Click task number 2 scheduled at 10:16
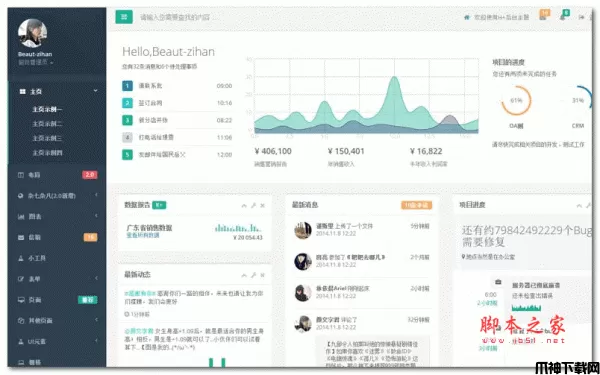600x375 pixels. pyautogui.click(x=177, y=103)
